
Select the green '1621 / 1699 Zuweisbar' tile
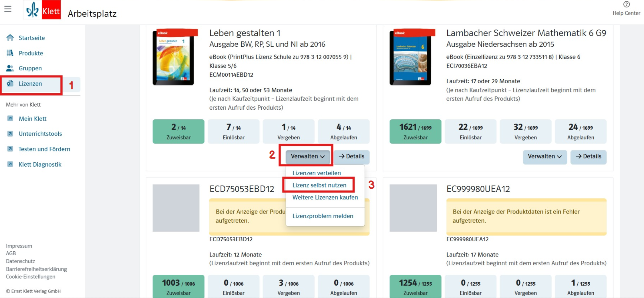[x=415, y=131]
